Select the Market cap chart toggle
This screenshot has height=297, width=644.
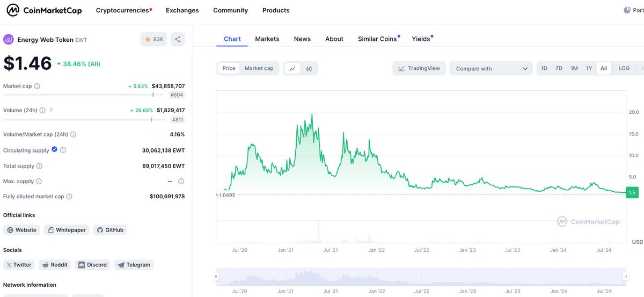coord(259,68)
